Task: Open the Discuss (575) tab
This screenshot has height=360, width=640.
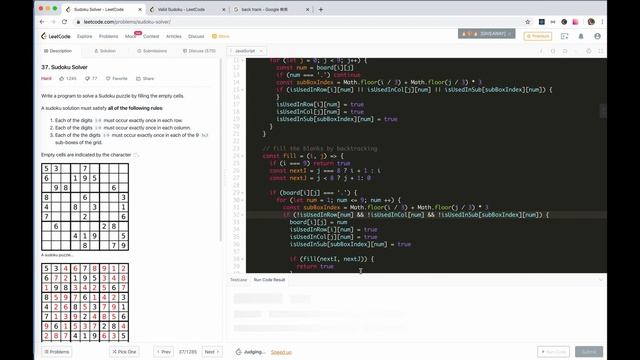Action: pyautogui.click(x=199, y=51)
